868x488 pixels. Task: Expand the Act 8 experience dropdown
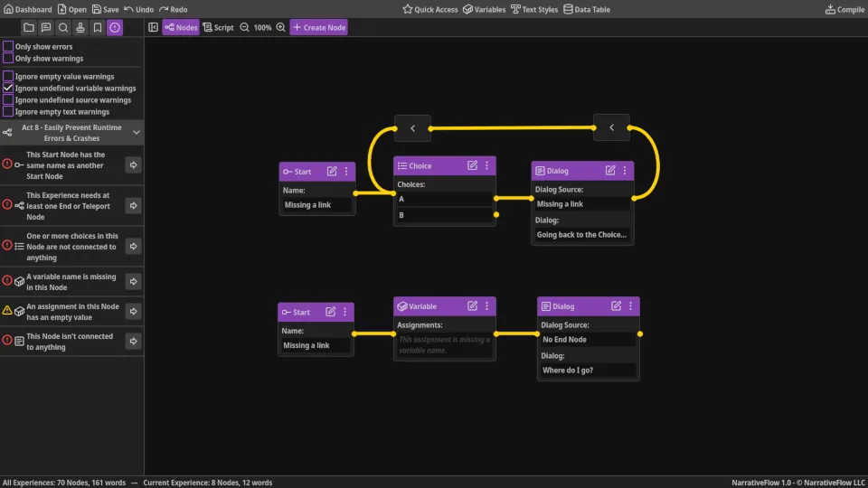click(x=137, y=133)
